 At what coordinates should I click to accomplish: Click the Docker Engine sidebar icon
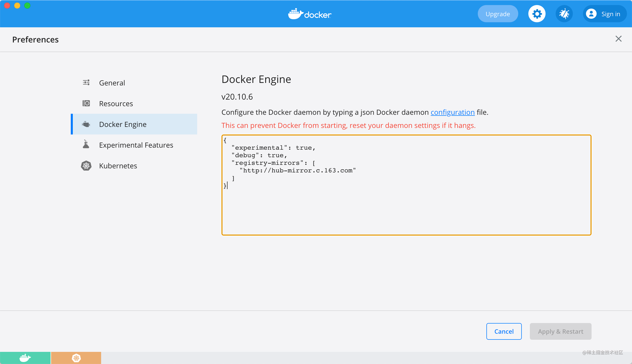point(86,124)
